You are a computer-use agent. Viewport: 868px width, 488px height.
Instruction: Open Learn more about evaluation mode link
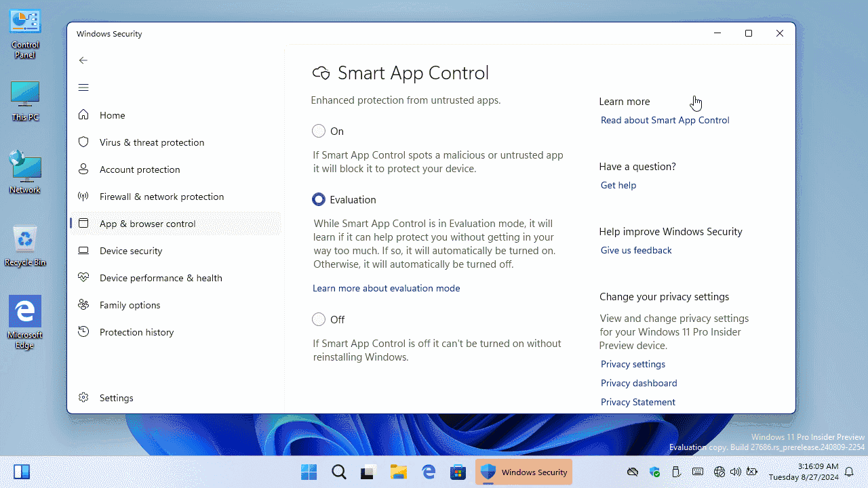386,288
